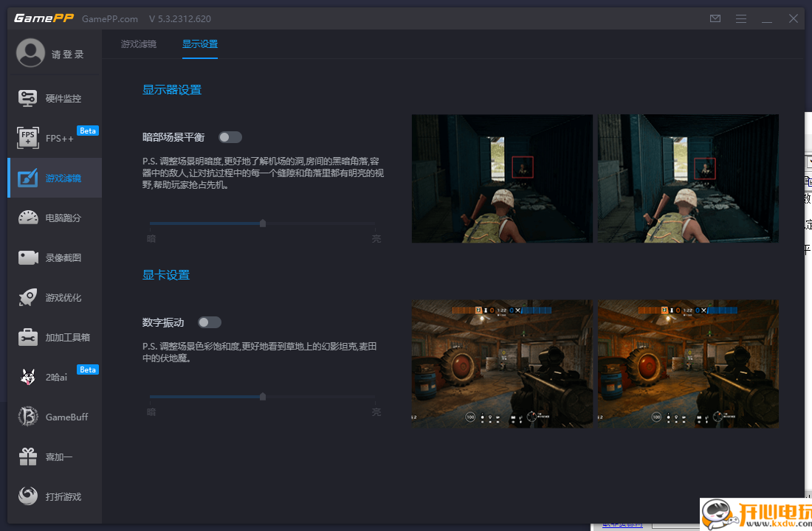812x531 pixels.
Task: Select the 游戏优化 sidebar label
Action: (x=63, y=298)
